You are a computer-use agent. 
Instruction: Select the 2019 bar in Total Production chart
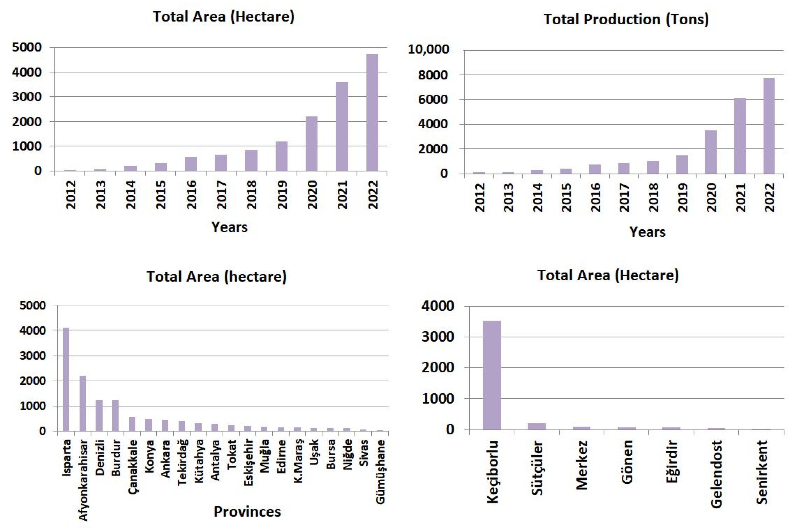click(682, 165)
